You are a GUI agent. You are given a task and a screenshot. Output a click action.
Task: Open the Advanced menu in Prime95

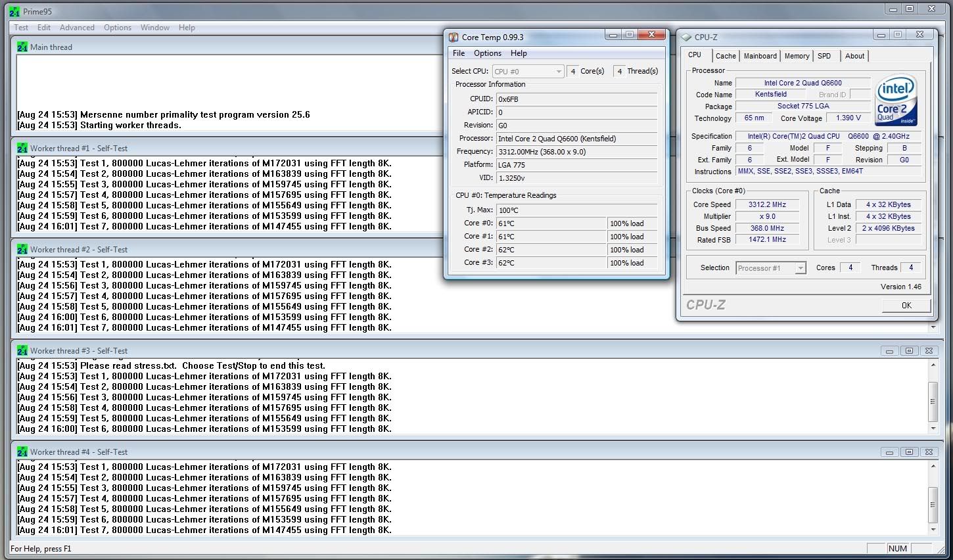pyautogui.click(x=77, y=28)
